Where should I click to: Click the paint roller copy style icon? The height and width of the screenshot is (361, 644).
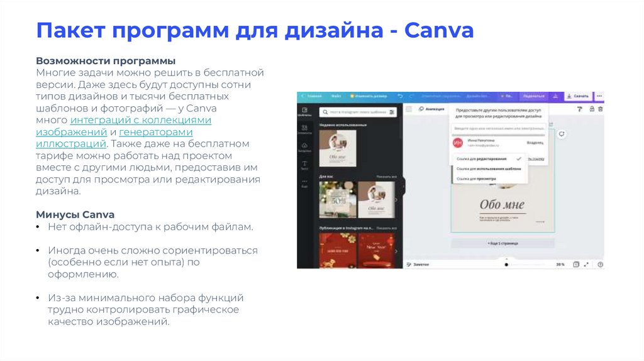[x=579, y=109]
